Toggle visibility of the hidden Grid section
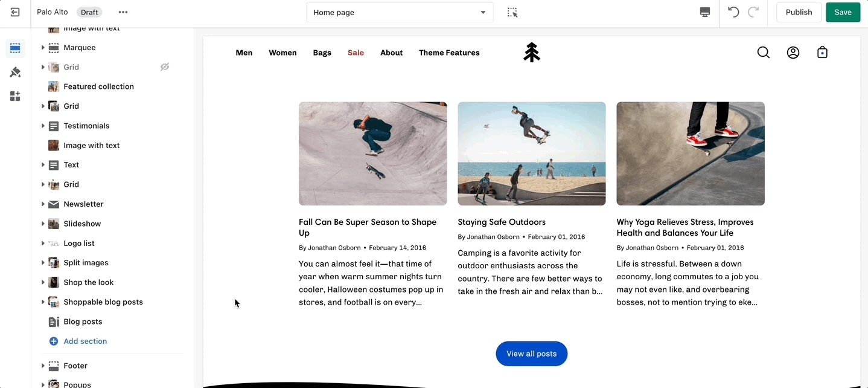868x388 pixels. [164, 67]
